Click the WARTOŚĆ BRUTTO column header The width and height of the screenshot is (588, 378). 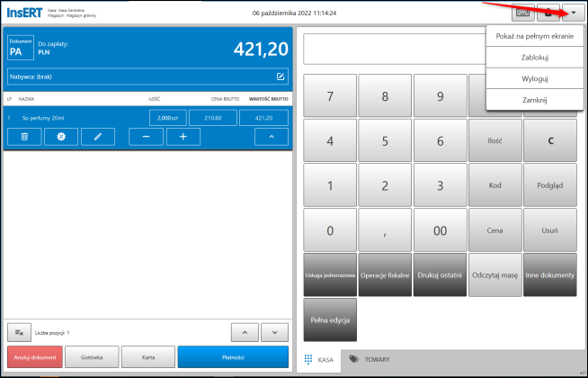[x=269, y=99]
